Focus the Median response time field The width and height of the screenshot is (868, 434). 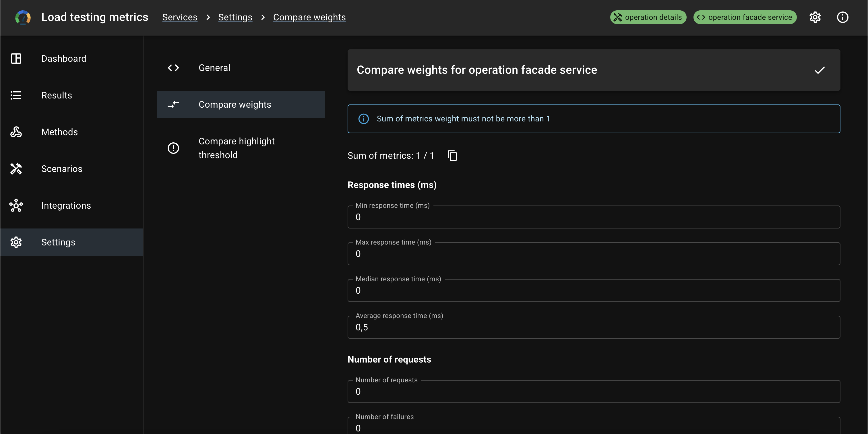593,290
